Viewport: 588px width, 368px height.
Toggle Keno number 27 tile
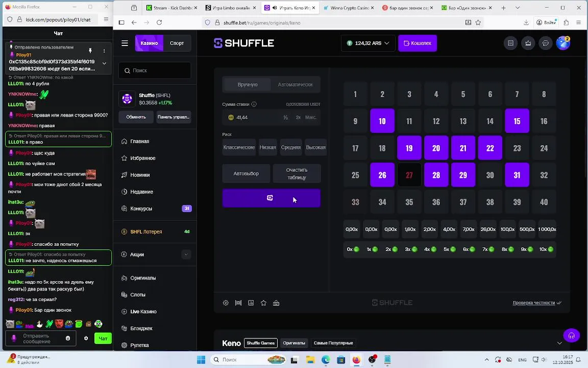coord(409,175)
